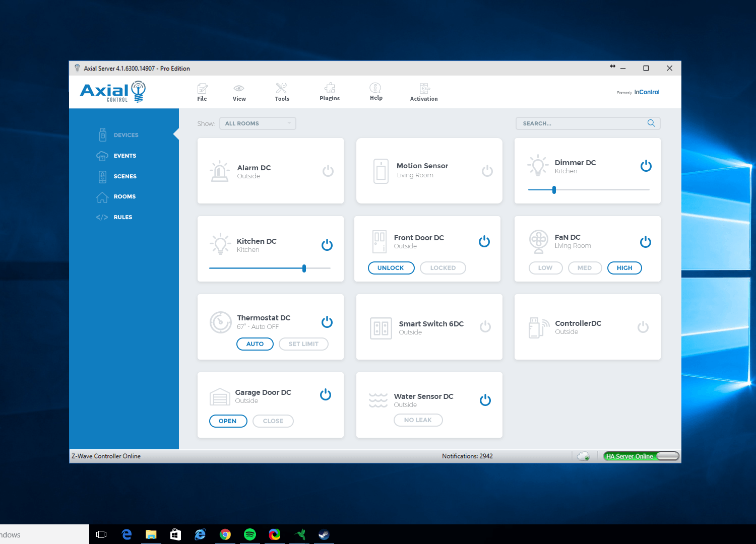Click the Kitchen DC light bulb icon
Viewport: 756px width, 544px height.
[220, 244]
